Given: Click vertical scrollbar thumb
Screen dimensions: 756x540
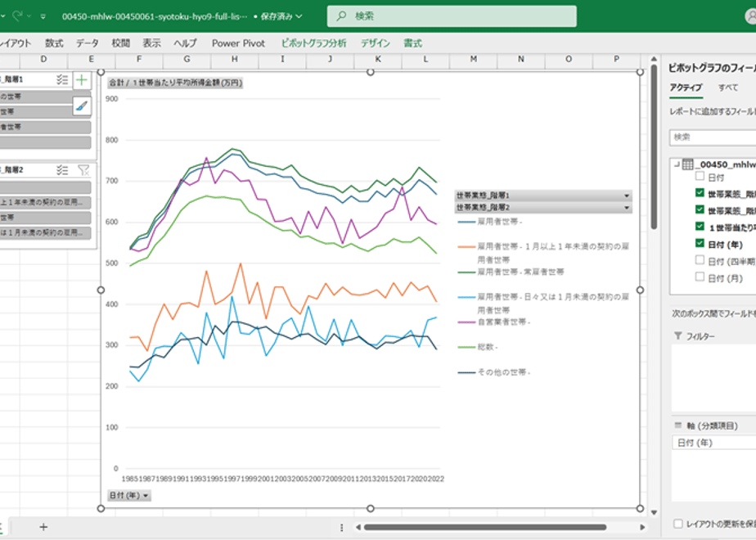Looking at the screenshot, I should [654, 147].
